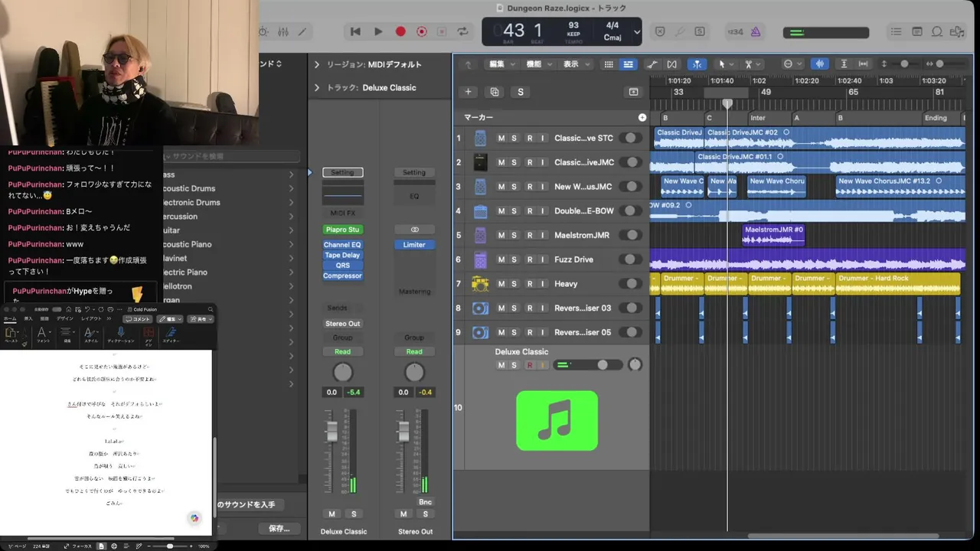Click the global Solo S button
Screen dimensions: 980x551
[521, 92]
